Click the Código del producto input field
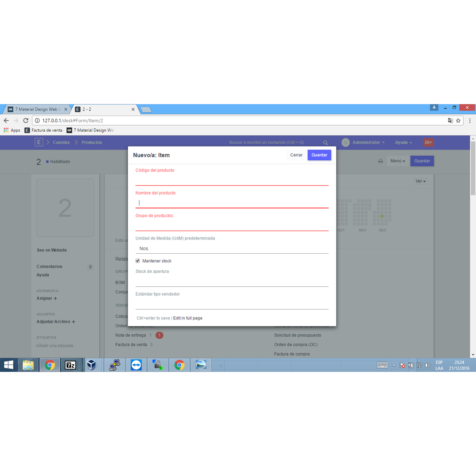The image size is (476, 476). [x=232, y=180]
